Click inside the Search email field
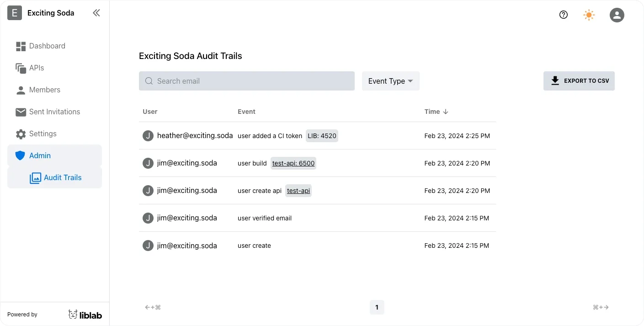Image resolution: width=644 pixels, height=326 pixels. (247, 81)
